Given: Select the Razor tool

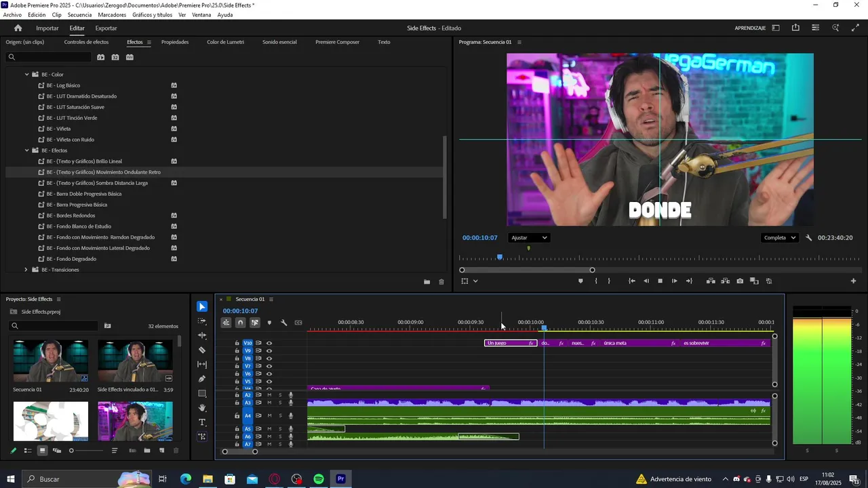Looking at the screenshot, I should (x=202, y=350).
